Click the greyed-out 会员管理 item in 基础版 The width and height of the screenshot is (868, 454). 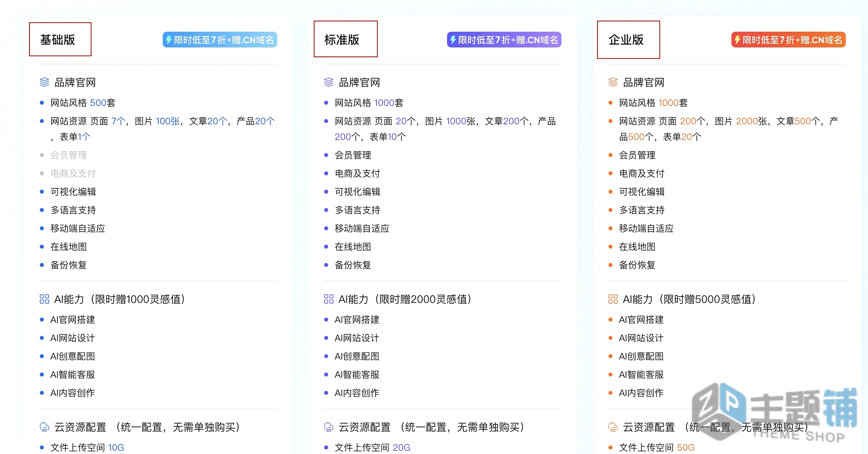69,155
